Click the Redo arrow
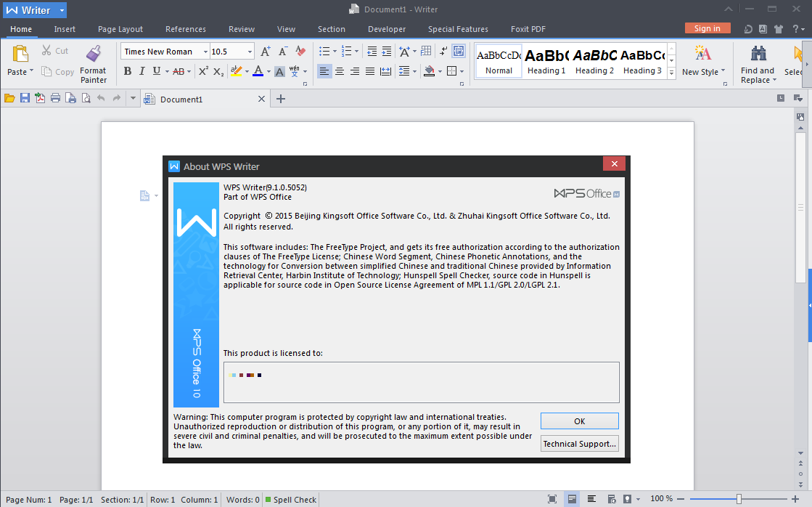The image size is (812, 507). click(x=117, y=98)
